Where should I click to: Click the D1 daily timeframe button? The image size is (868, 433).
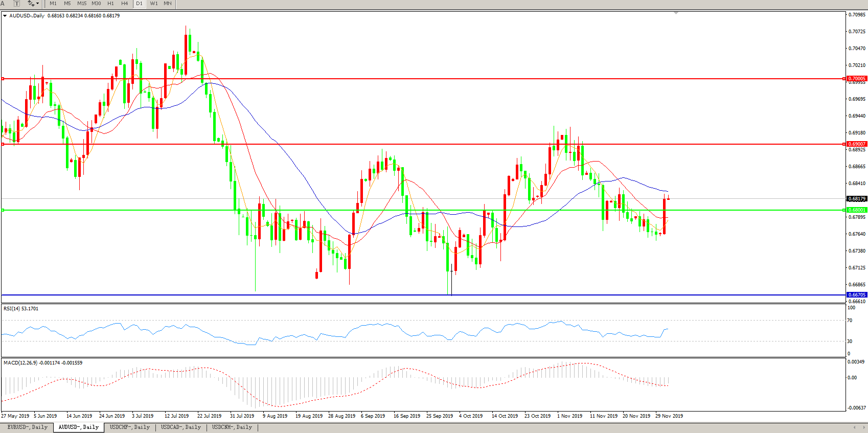pyautogui.click(x=139, y=4)
